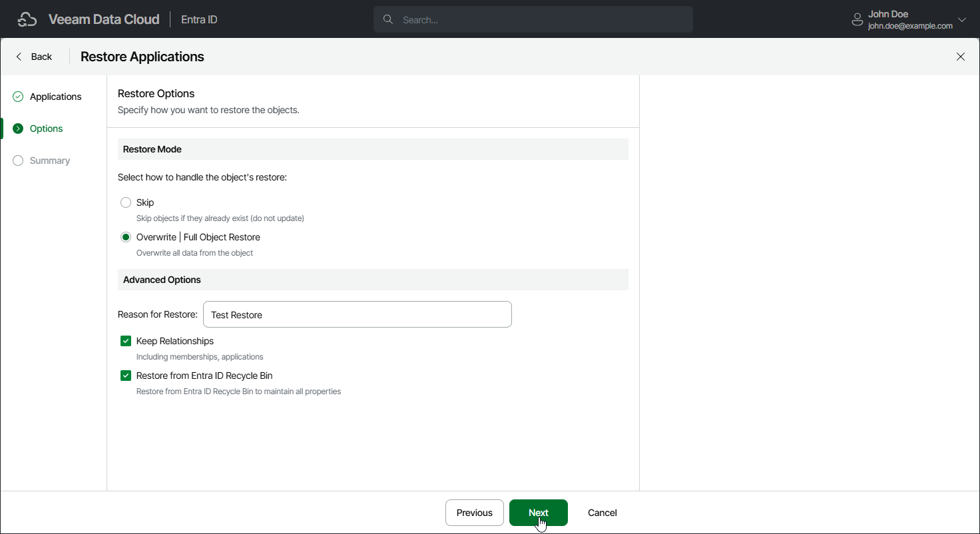980x534 pixels.
Task: Click the Applications step checkmark icon
Action: point(18,97)
